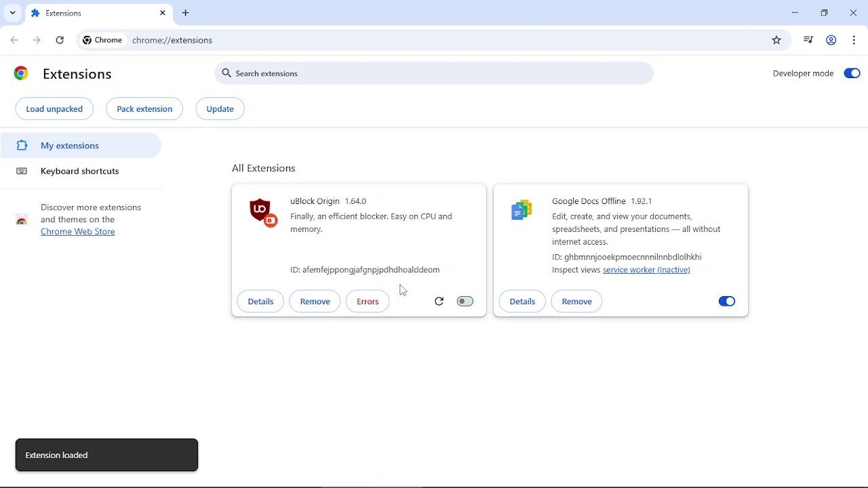
Task: Click the All Extensions heading
Action: (264, 168)
